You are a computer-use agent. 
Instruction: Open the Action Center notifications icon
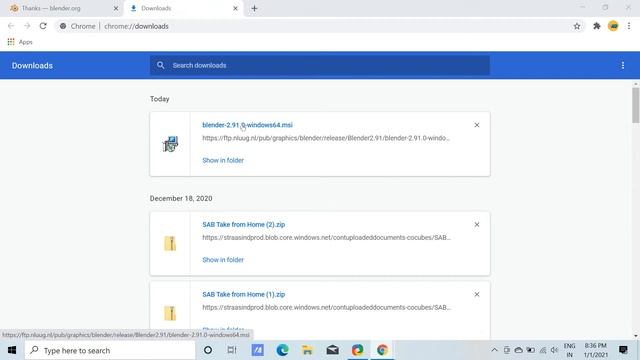[623, 350]
